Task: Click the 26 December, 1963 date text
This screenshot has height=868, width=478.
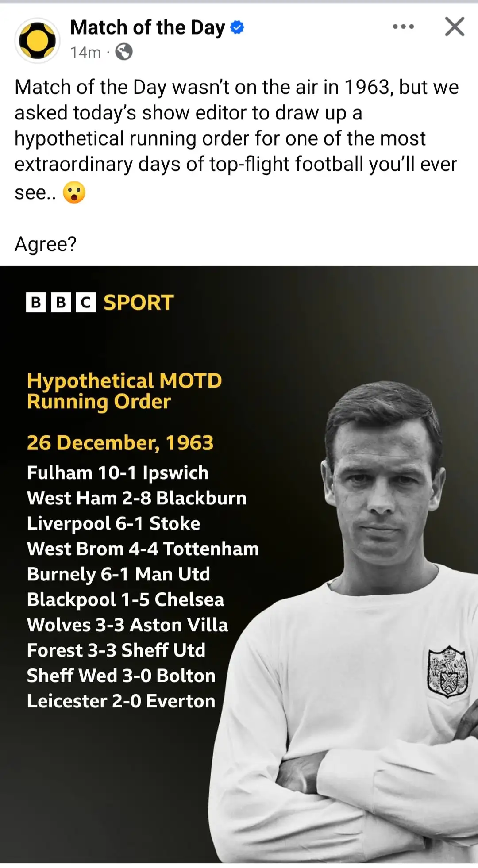Action: (x=120, y=443)
